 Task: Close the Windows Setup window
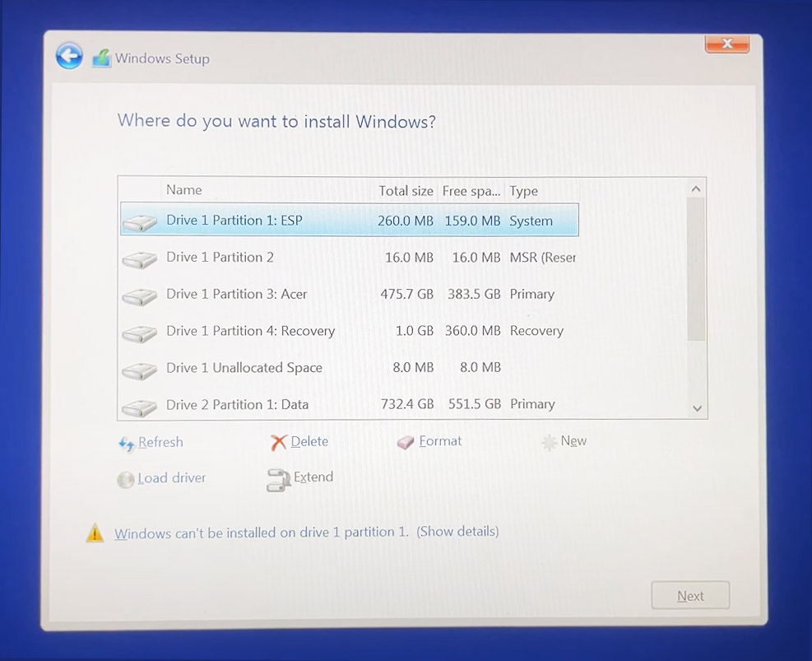tap(727, 44)
